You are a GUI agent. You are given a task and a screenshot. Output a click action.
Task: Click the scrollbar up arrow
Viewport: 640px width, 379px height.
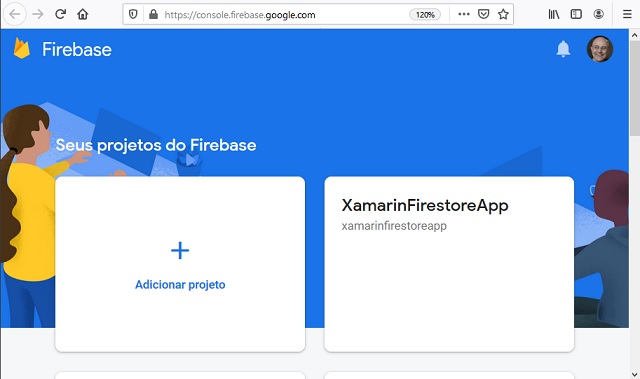634,35
